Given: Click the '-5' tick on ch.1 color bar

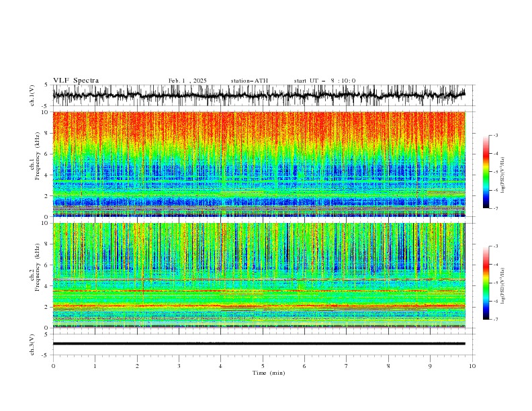Looking at the screenshot, I should coord(495,172).
